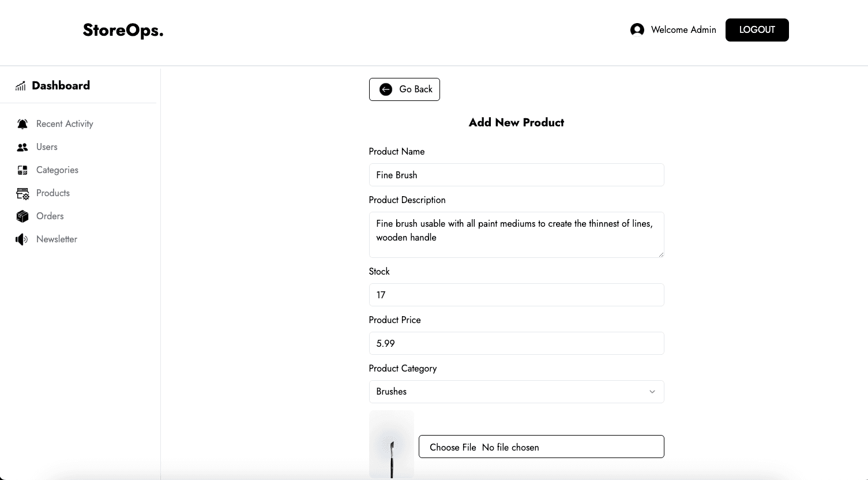Focus the Product Name field

coord(516,175)
